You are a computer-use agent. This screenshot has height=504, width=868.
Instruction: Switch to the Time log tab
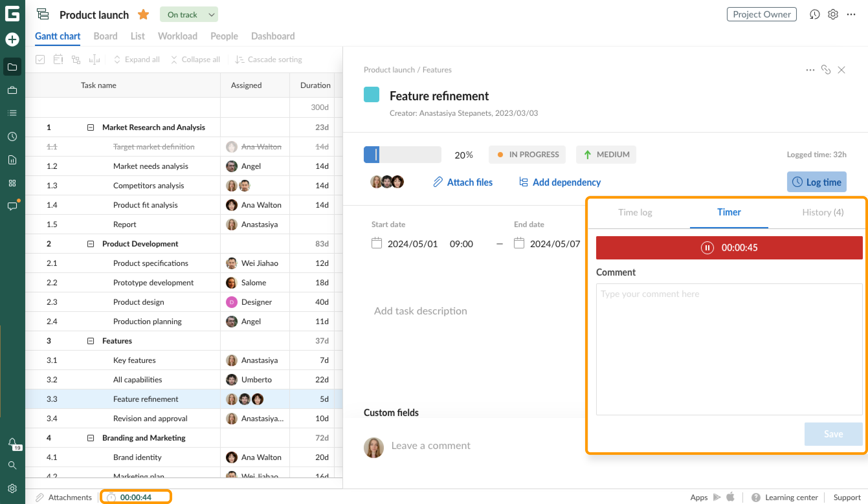point(635,212)
